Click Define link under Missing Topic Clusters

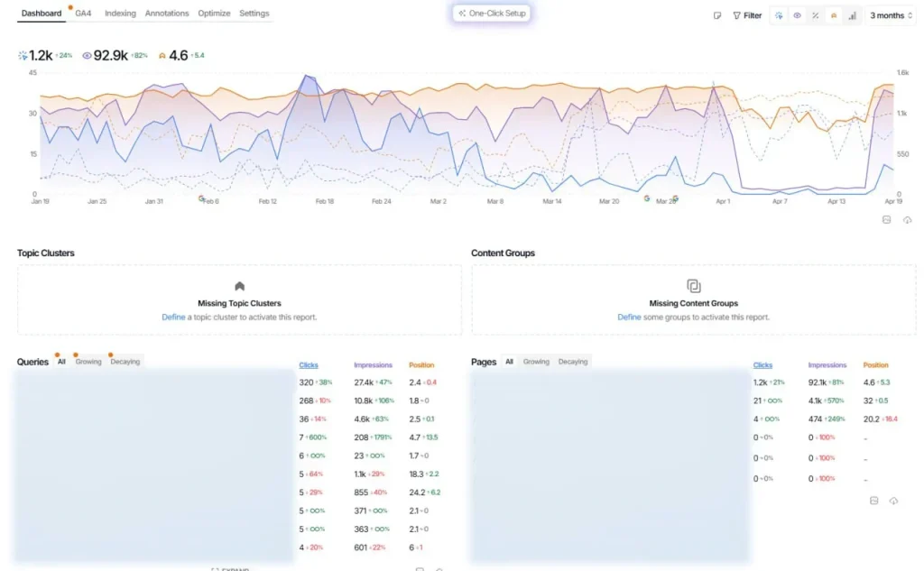tap(173, 318)
